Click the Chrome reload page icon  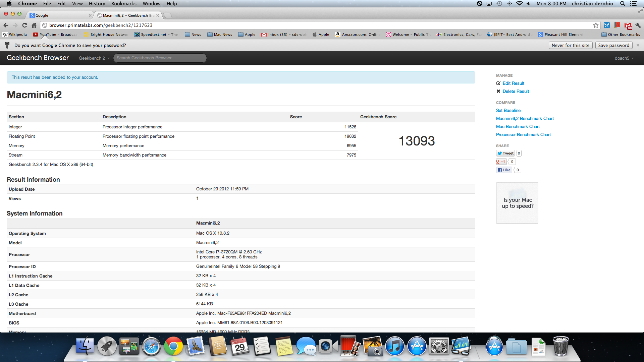point(24,25)
